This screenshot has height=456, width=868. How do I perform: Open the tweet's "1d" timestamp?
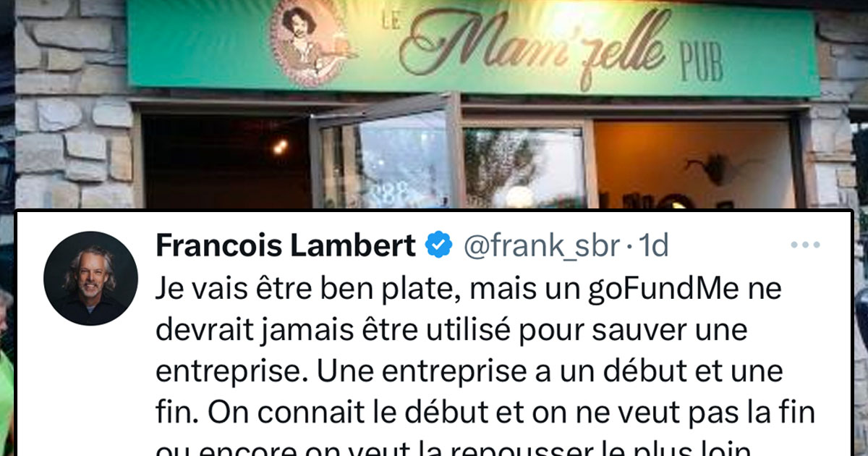point(655,247)
